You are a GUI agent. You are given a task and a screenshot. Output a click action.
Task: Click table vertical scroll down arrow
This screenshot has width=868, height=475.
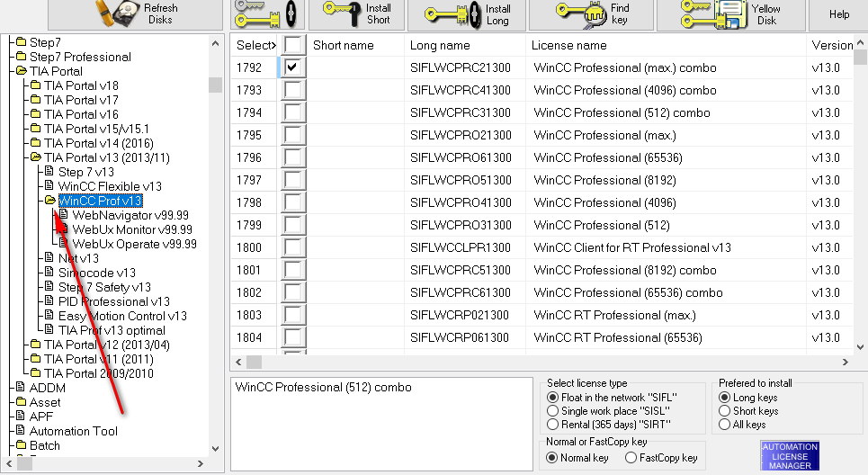[x=860, y=347]
